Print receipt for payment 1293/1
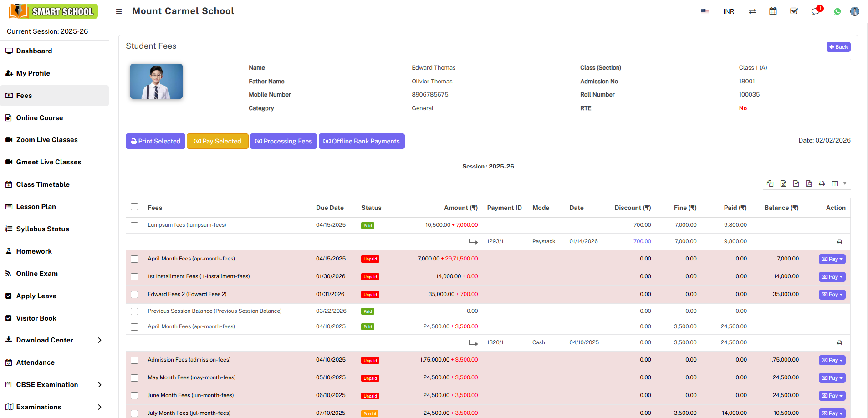 coord(839,242)
